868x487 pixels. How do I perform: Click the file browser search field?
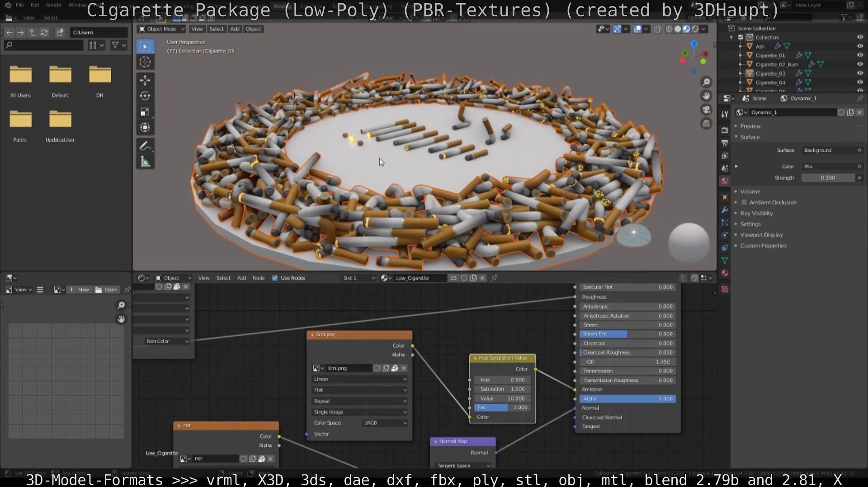(44, 45)
